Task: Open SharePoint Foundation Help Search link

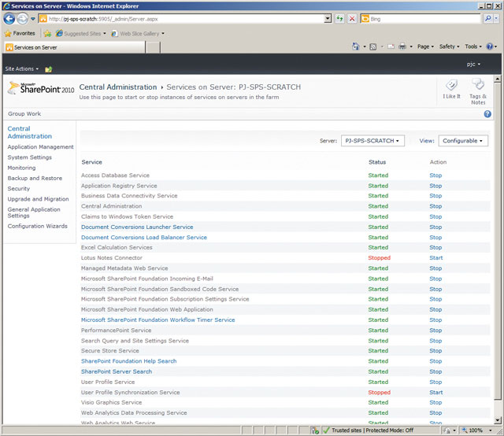Action: click(x=128, y=361)
